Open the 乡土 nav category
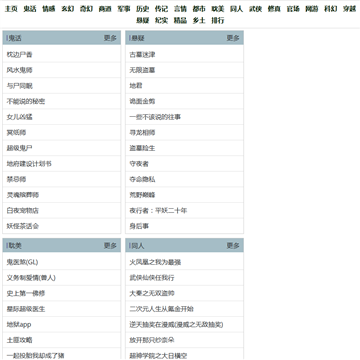 coord(199,20)
